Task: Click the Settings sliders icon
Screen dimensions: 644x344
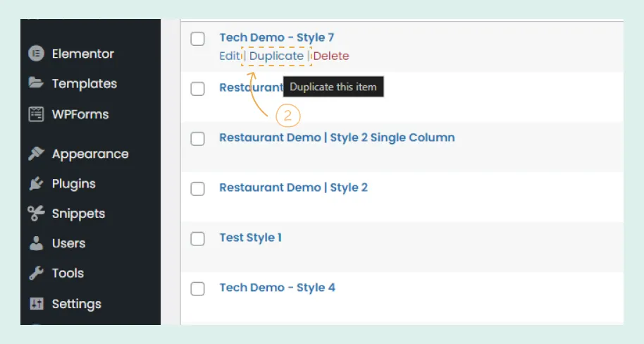Action: (36, 304)
